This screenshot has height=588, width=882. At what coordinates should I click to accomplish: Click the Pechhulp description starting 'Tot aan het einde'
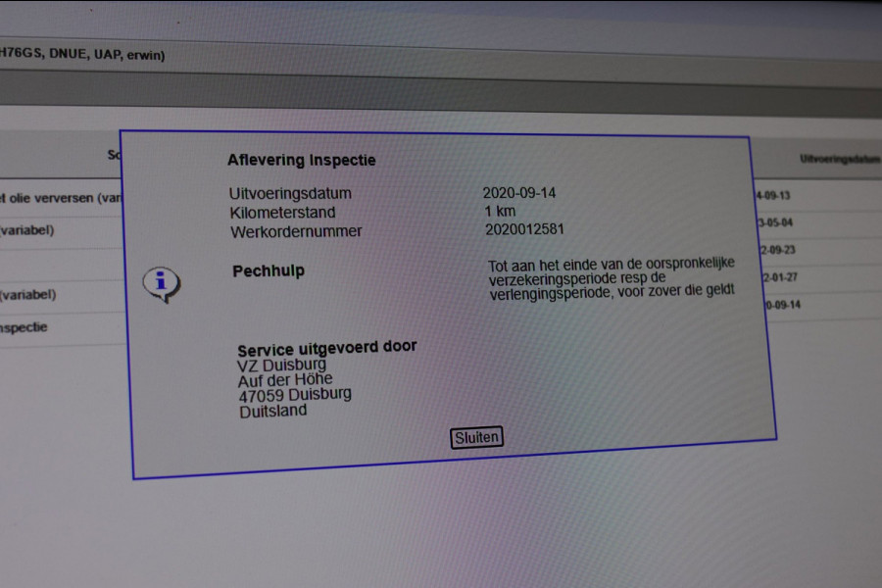point(612,279)
